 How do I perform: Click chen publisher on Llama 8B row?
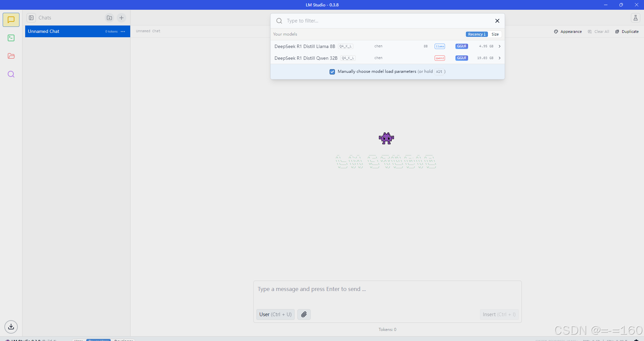(x=378, y=46)
